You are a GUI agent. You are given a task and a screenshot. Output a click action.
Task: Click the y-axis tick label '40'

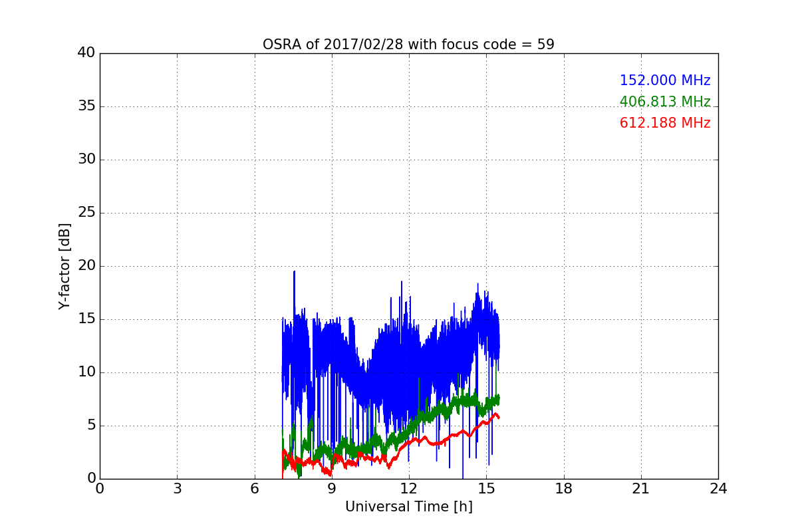(86, 53)
